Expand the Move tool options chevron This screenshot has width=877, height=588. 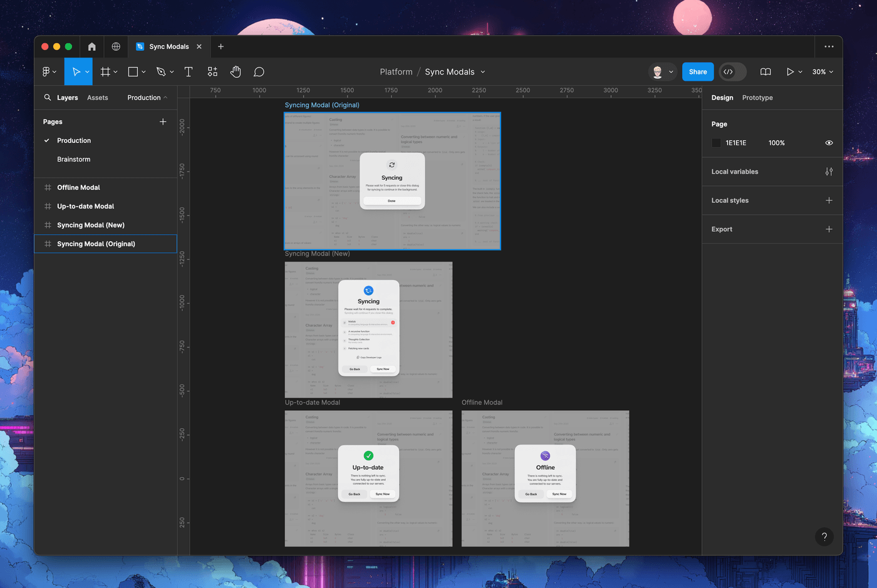click(x=87, y=71)
